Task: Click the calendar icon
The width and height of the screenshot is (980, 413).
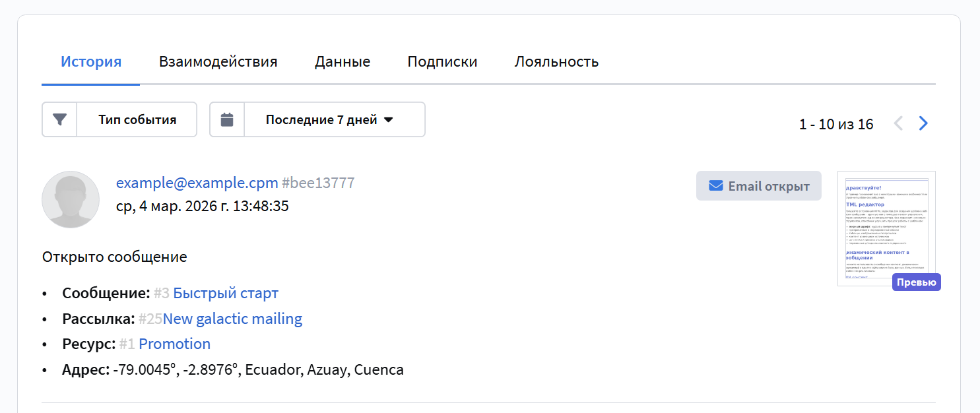Action: pos(227,119)
